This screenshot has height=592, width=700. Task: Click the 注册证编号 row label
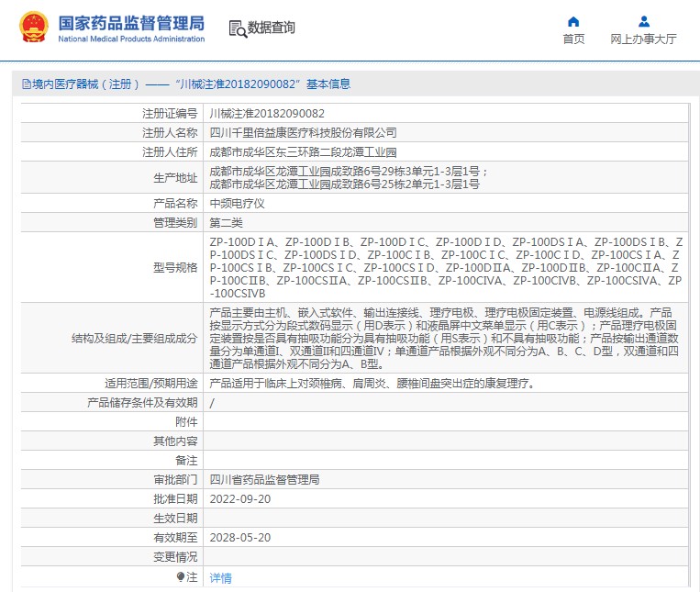pyautogui.click(x=170, y=114)
